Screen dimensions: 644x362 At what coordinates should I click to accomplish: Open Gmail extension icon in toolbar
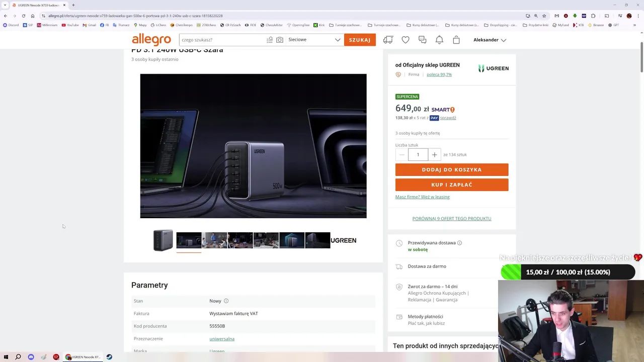coord(556,16)
